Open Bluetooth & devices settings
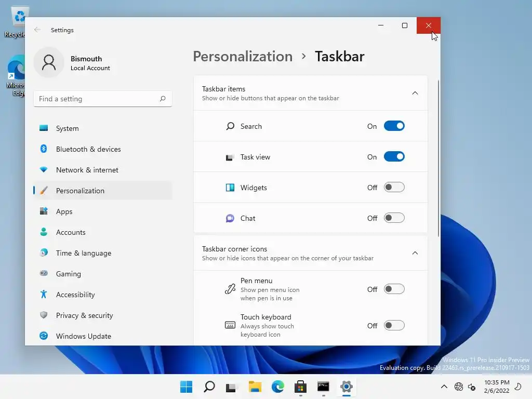 (103, 149)
